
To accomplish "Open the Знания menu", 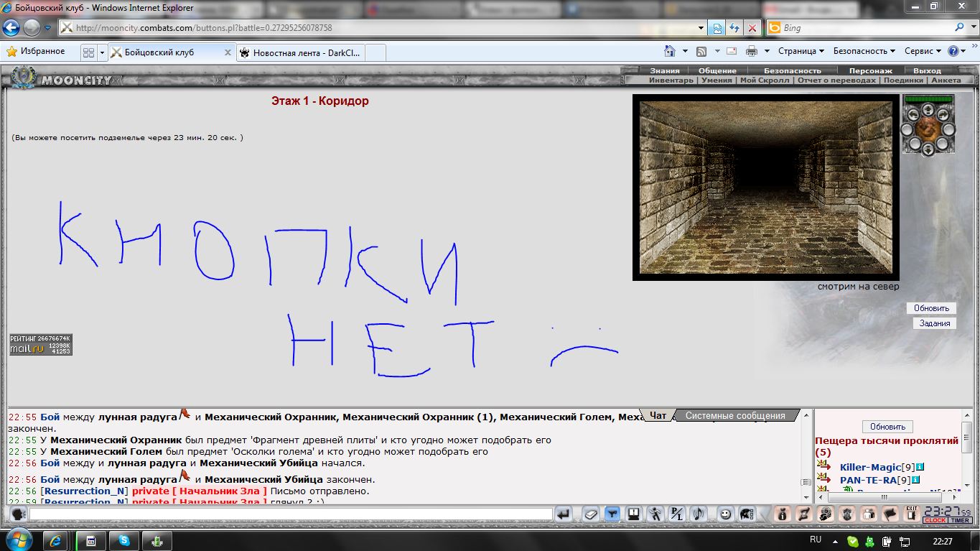I will click(665, 70).
